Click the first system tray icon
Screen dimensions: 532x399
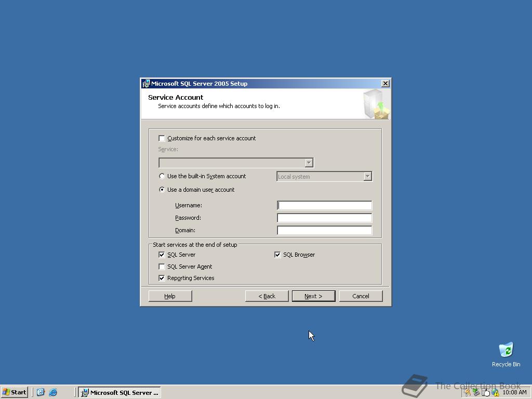tap(468, 393)
